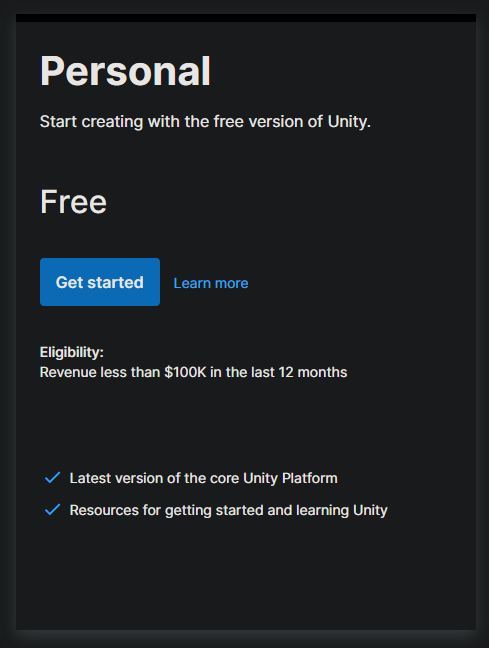The height and width of the screenshot is (648, 489).
Task: Click the black bar atop the Personal card
Action: pyautogui.click(x=246, y=18)
